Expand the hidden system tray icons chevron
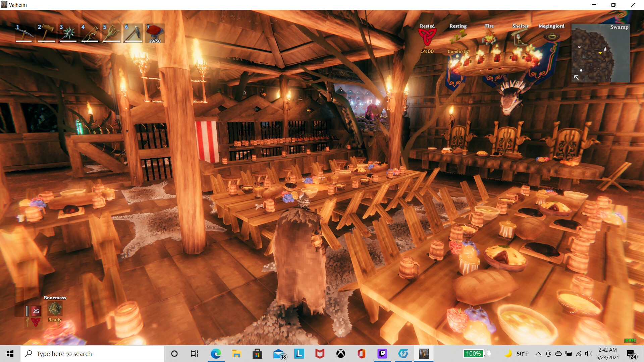 [x=538, y=354]
